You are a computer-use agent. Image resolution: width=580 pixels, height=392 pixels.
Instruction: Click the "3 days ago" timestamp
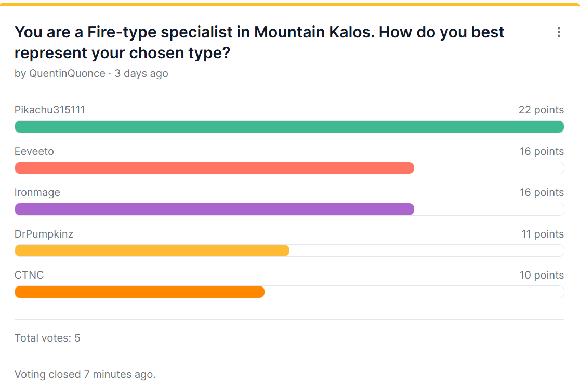pos(141,73)
